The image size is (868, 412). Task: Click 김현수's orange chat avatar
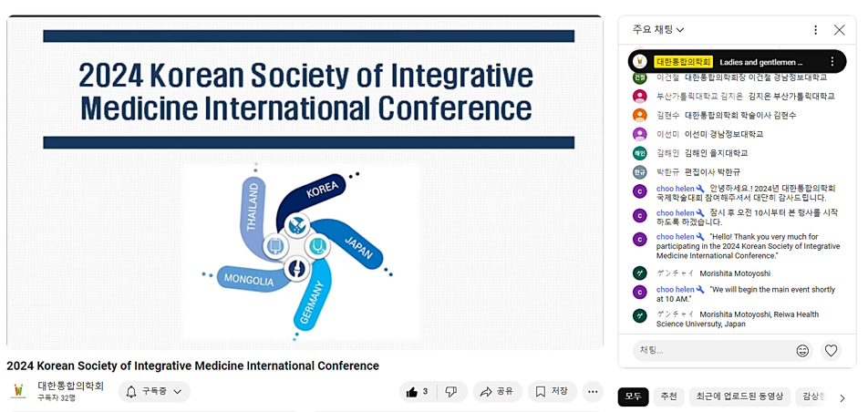tap(640, 116)
